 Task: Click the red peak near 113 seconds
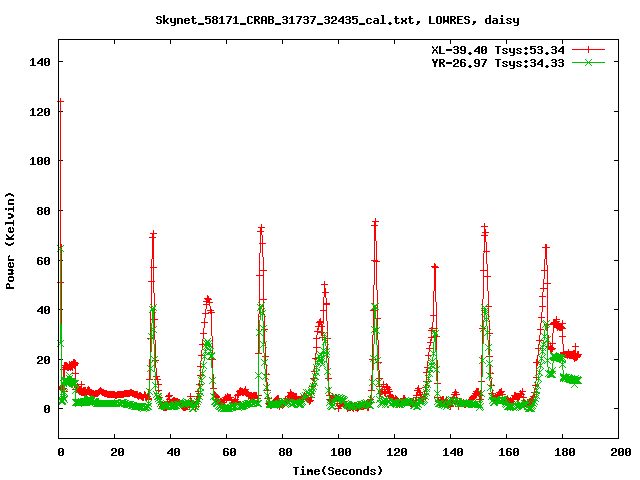pyautogui.click(x=375, y=222)
